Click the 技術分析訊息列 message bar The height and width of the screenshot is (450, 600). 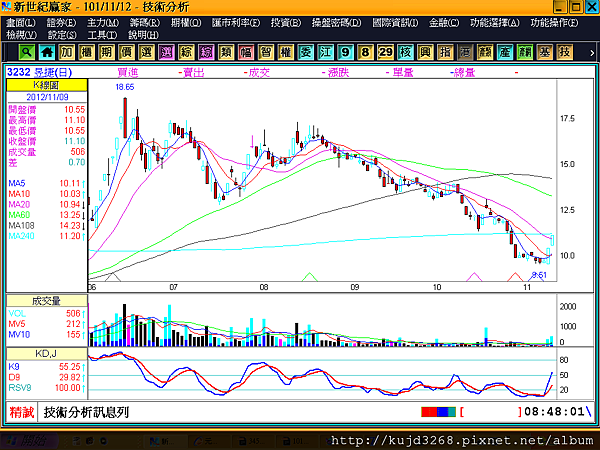click(x=86, y=412)
